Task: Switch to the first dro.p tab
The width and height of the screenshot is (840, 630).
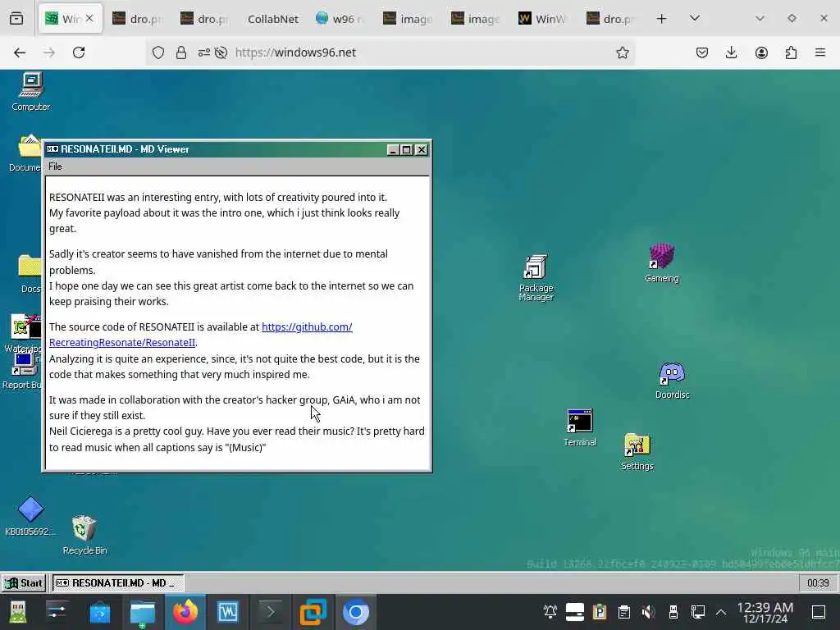Action: tap(137, 19)
